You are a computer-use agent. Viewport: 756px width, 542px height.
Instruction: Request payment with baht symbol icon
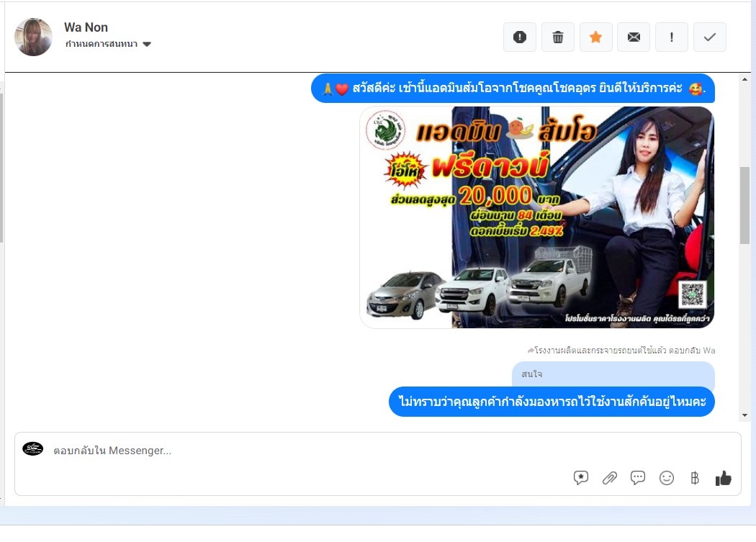[x=695, y=478]
